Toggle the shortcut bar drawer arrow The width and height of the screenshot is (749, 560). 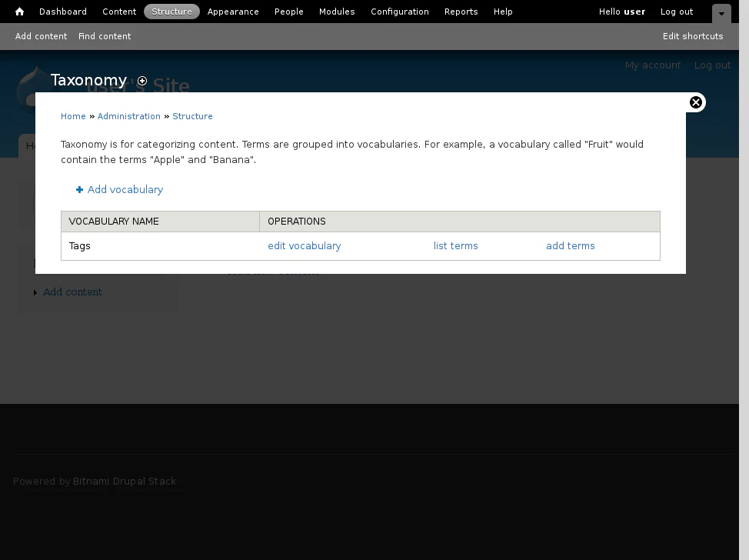coord(721,14)
